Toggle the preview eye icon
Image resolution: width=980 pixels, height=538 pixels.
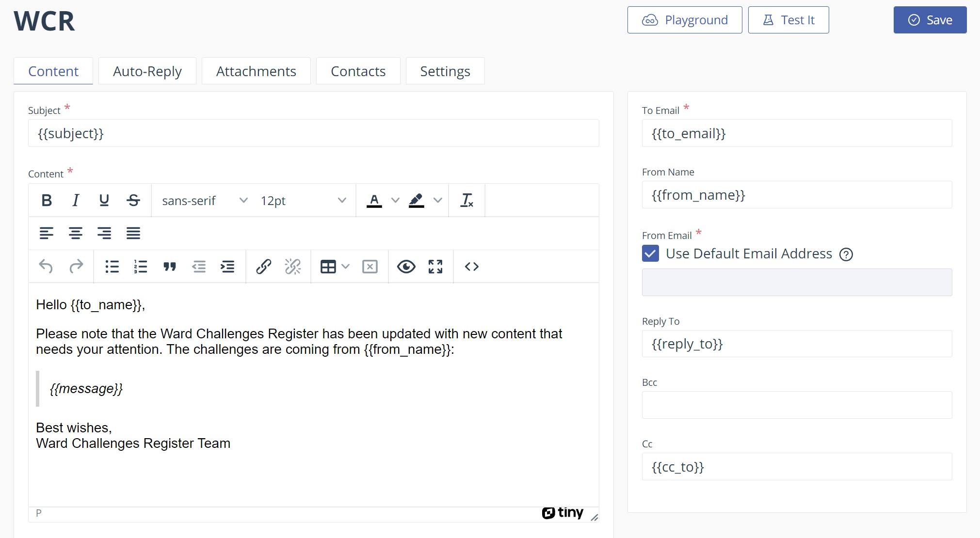406,267
